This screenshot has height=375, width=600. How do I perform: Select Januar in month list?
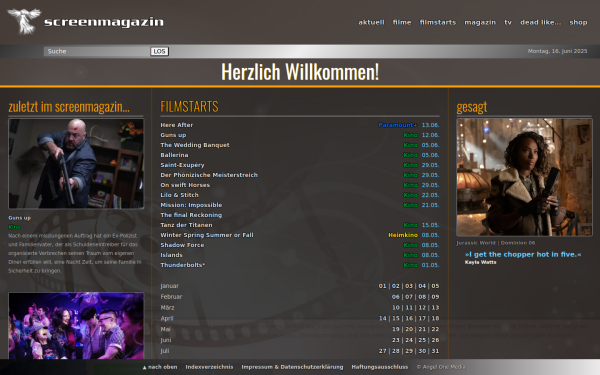pyautogui.click(x=170, y=286)
